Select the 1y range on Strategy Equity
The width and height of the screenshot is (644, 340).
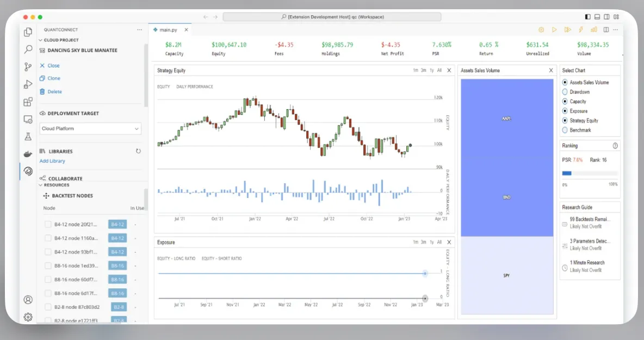[x=431, y=70]
